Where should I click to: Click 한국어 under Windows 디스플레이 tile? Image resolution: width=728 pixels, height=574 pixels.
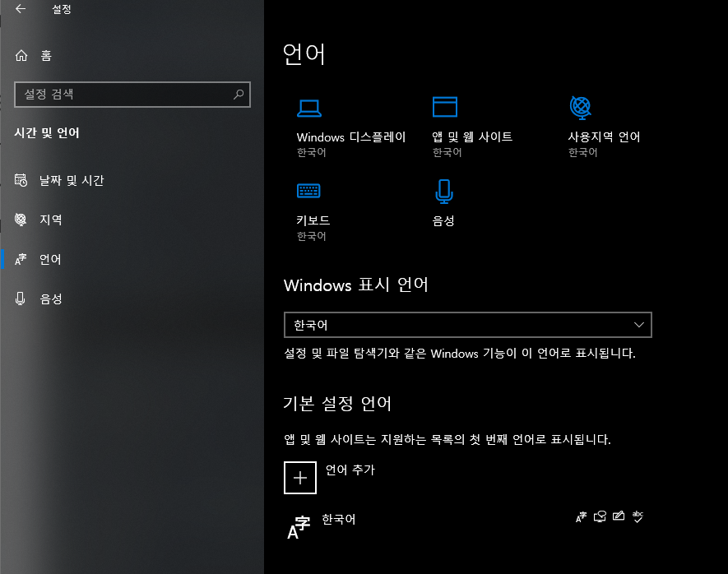(312, 153)
